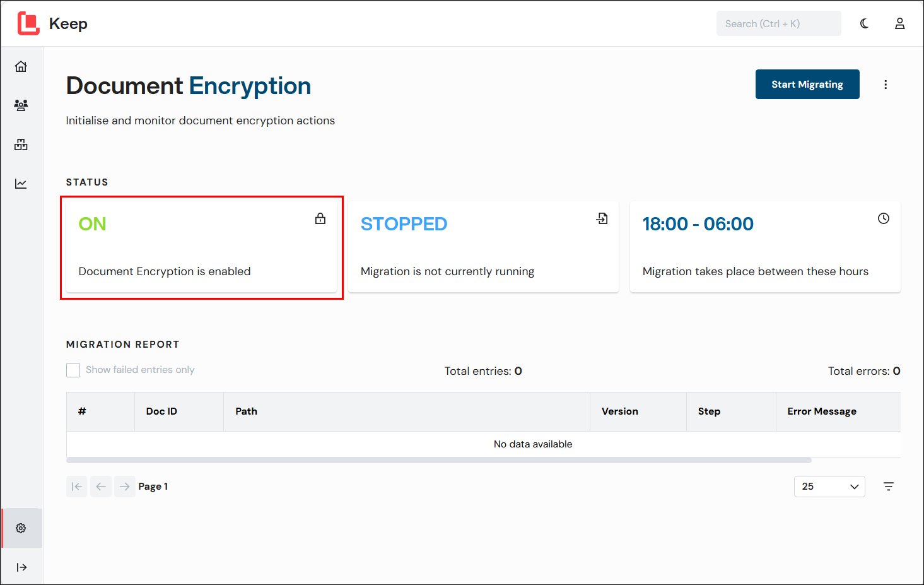Go to next page arrow

125,487
